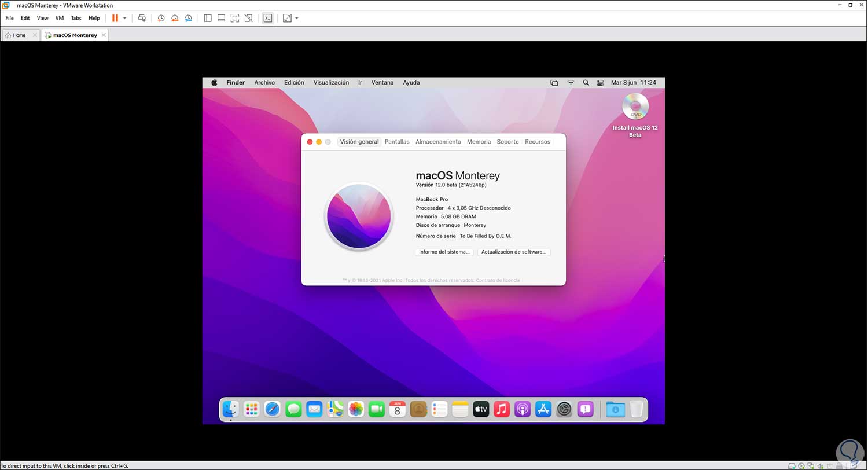Open the Ayuda menu
The height and width of the screenshot is (470, 868).
(411, 83)
